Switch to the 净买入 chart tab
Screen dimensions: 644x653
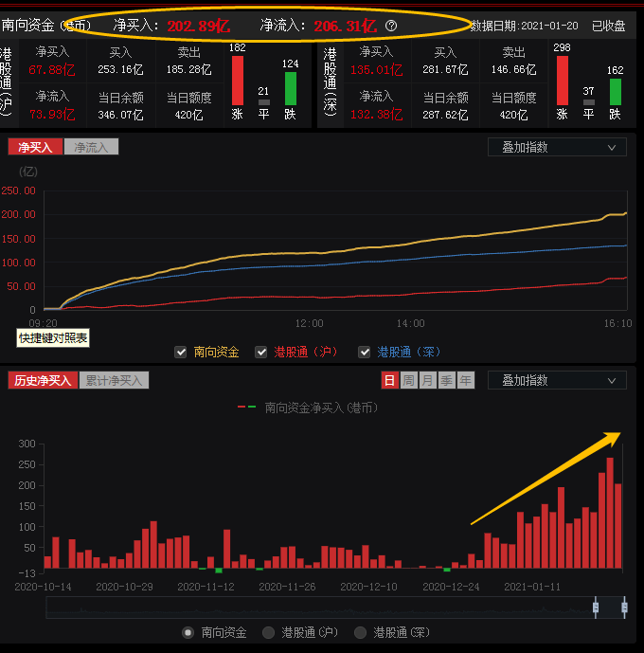point(35,147)
